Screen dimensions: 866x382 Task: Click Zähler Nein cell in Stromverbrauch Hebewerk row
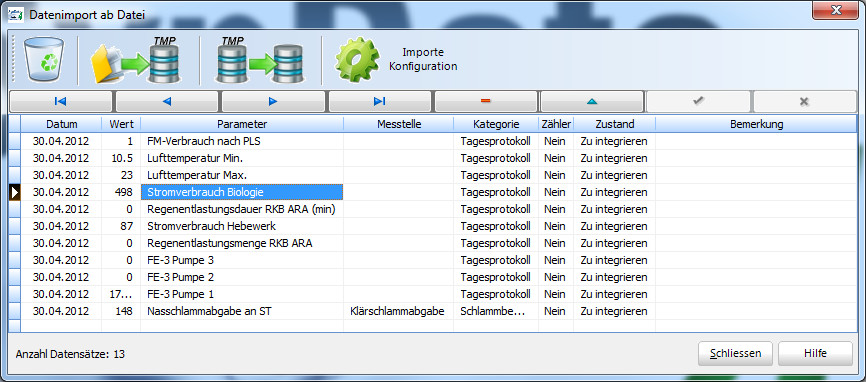(556, 226)
